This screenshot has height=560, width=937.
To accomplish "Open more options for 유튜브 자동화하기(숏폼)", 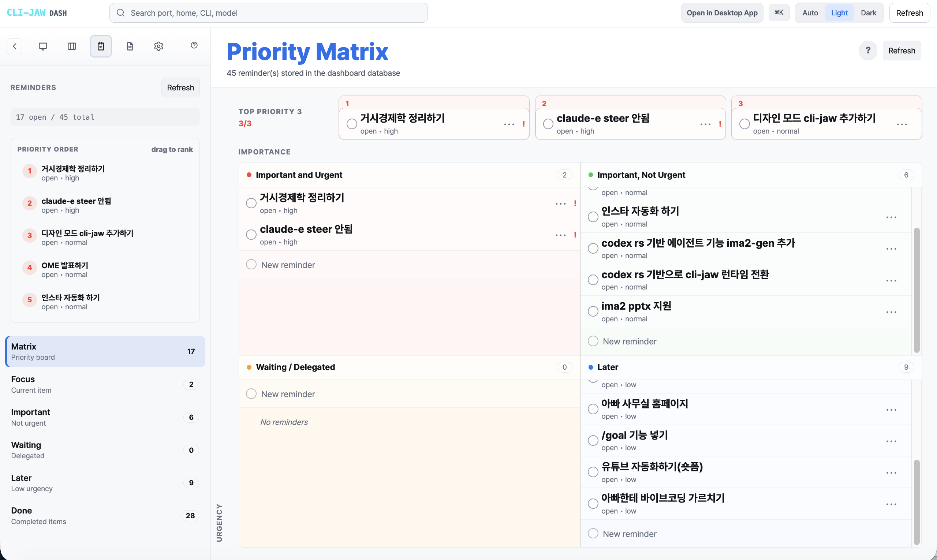I will coord(891,473).
